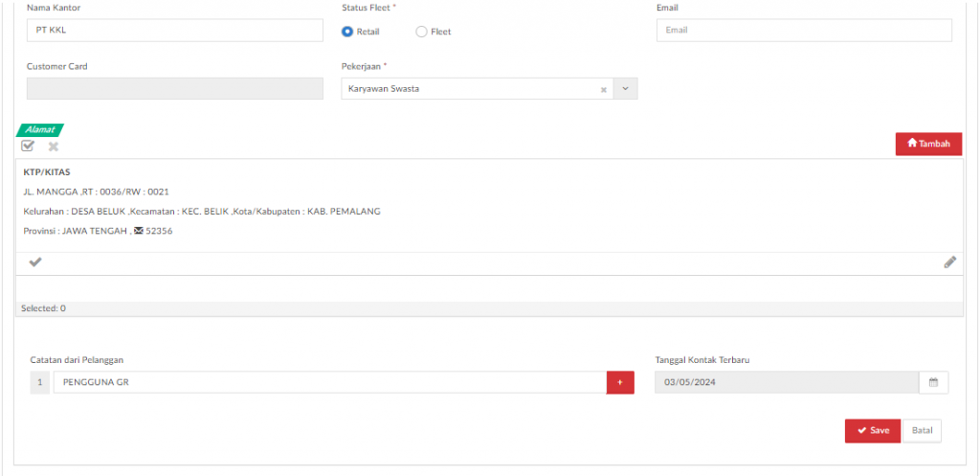Click the JL. MANGGA address line
The image size is (980, 476).
(x=97, y=192)
